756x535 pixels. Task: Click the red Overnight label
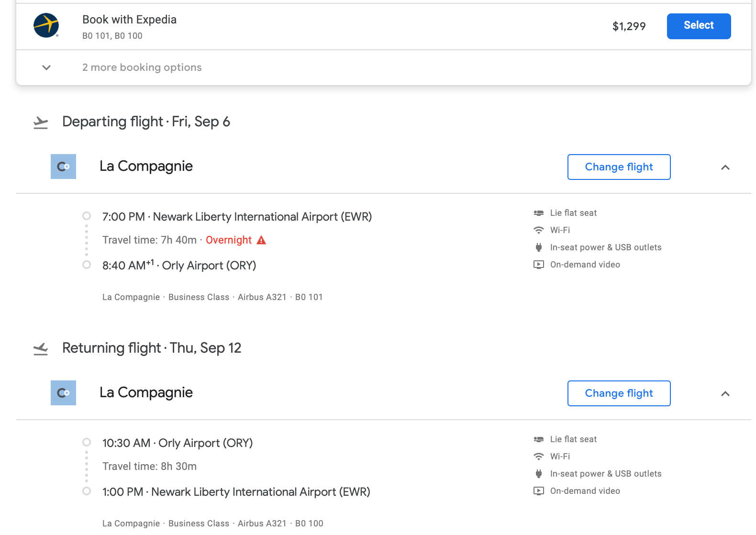(x=229, y=240)
